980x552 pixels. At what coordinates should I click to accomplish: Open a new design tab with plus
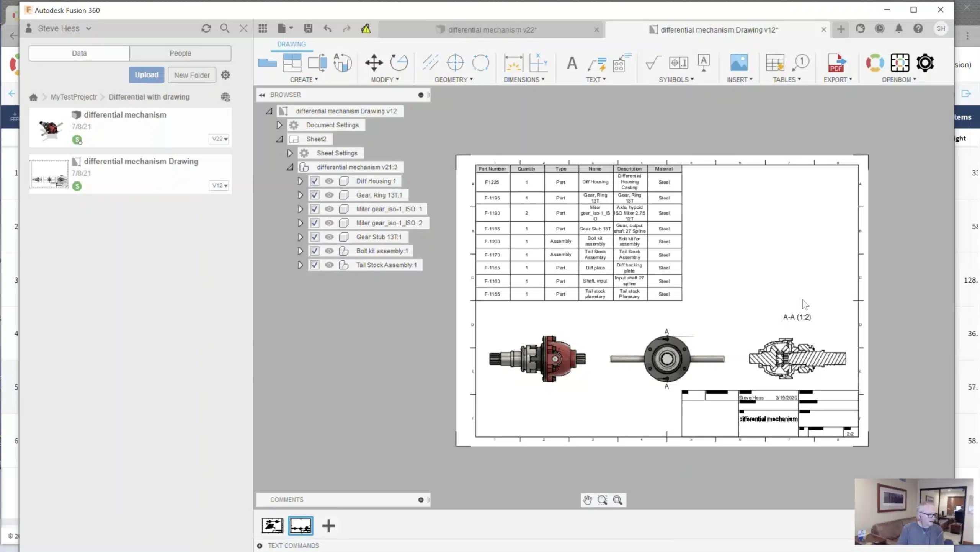[x=841, y=29]
